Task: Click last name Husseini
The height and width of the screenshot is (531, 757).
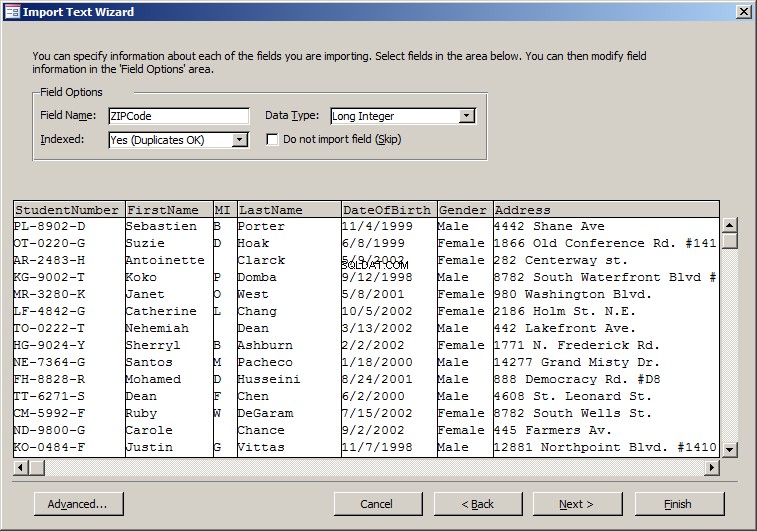Action: click(x=269, y=379)
